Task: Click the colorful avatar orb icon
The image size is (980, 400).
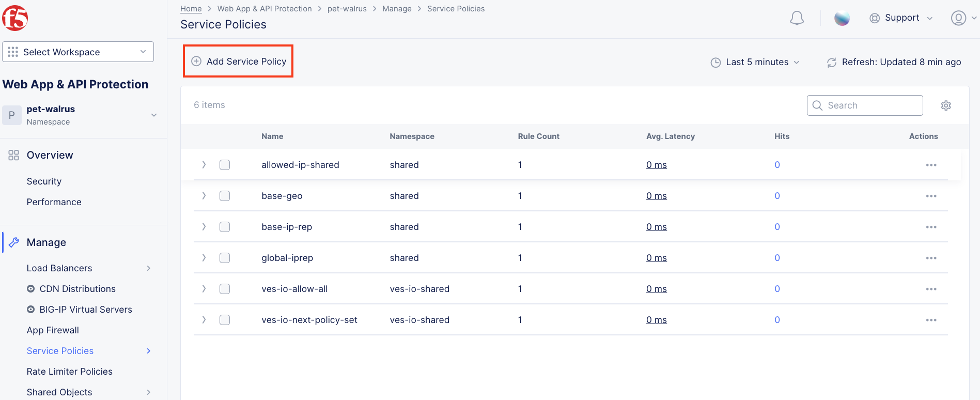Action: [x=842, y=18]
